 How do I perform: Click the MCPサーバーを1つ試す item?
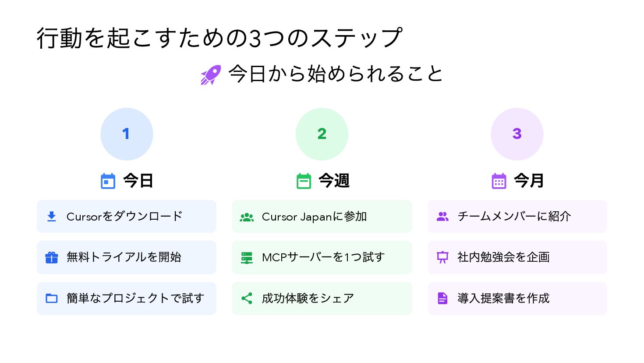coord(323,257)
